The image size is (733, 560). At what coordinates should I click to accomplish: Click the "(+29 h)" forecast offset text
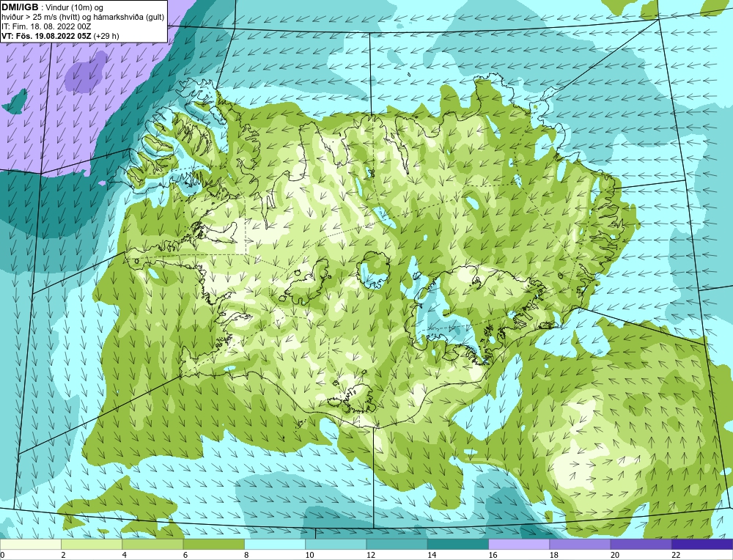tap(106, 35)
